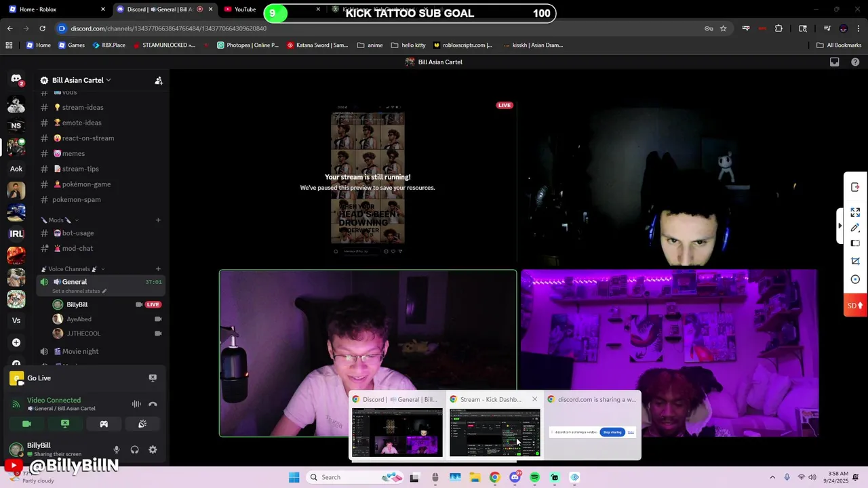868x488 pixels.
Task: Open the NS server icon
Action: pyautogui.click(x=16, y=125)
